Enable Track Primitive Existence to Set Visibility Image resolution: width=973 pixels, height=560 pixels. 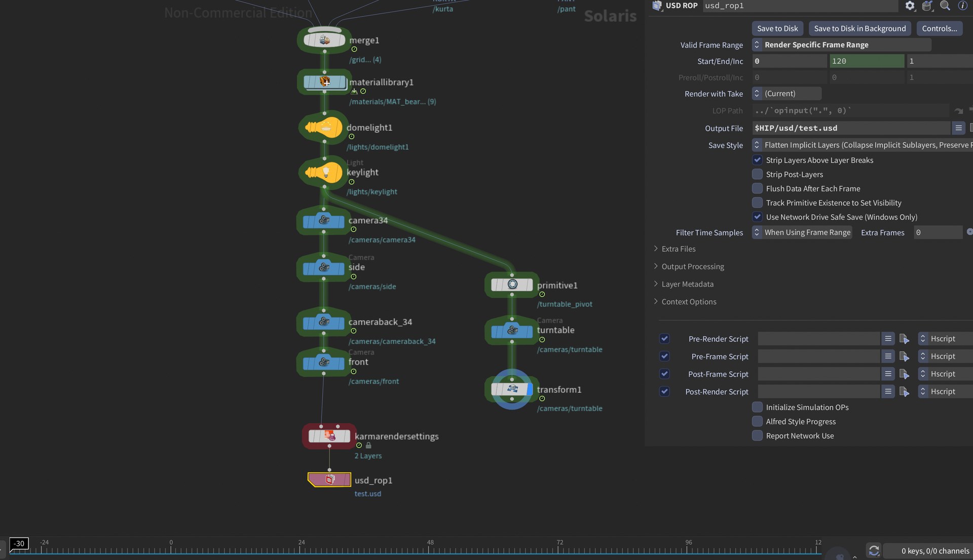pos(757,203)
